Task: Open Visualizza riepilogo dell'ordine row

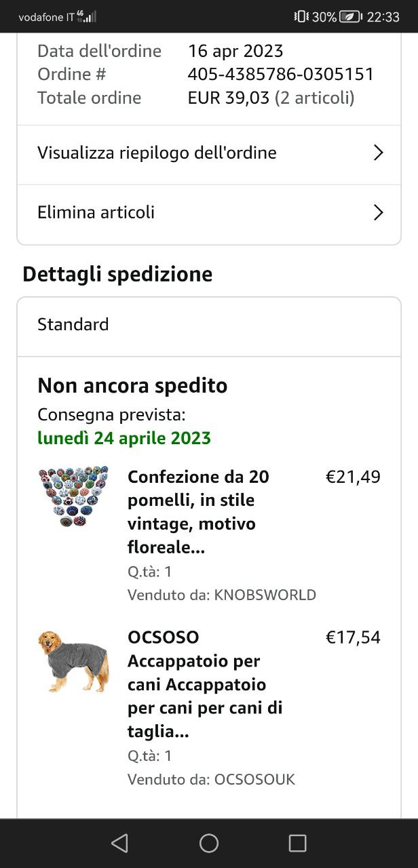Action: (x=157, y=153)
